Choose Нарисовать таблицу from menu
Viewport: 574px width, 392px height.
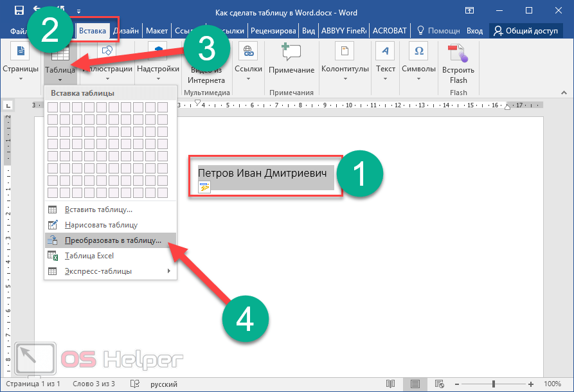pyautogui.click(x=101, y=225)
